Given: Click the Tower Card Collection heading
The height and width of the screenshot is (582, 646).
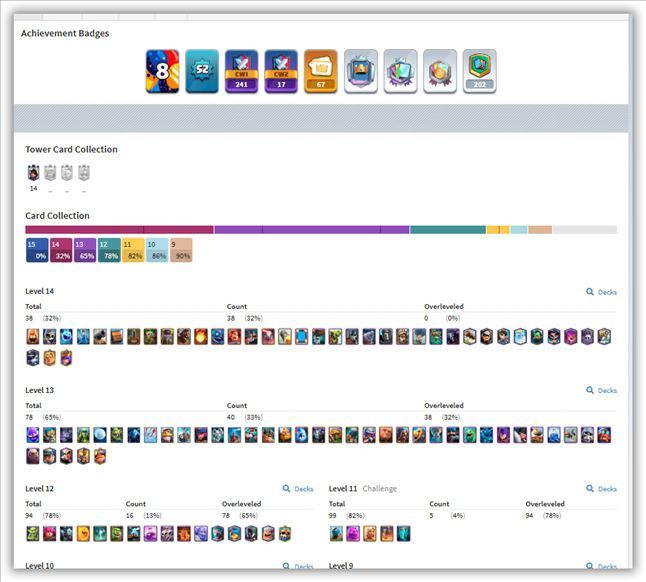Looking at the screenshot, I should click(x=71, y=150).
